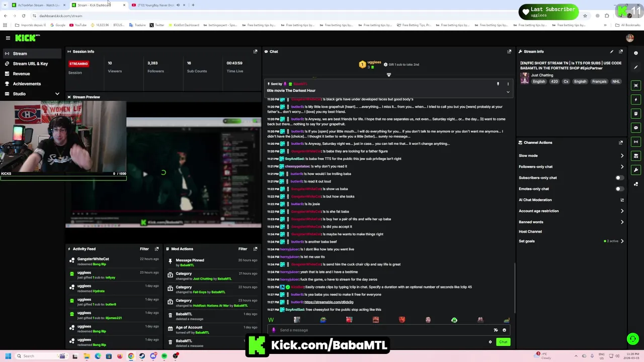Screen dimensions: 644x362
Task: Open the Revenue page
Action: tap(21, 73)
